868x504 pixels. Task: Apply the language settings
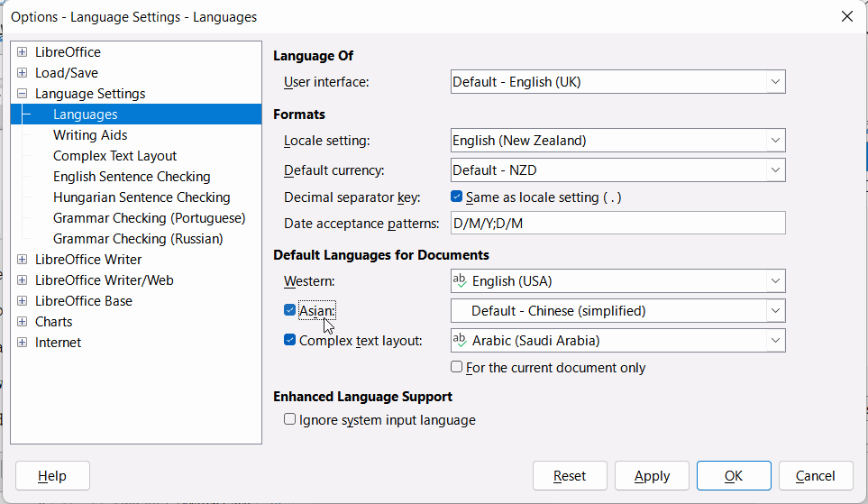click(x=652, y=476)
